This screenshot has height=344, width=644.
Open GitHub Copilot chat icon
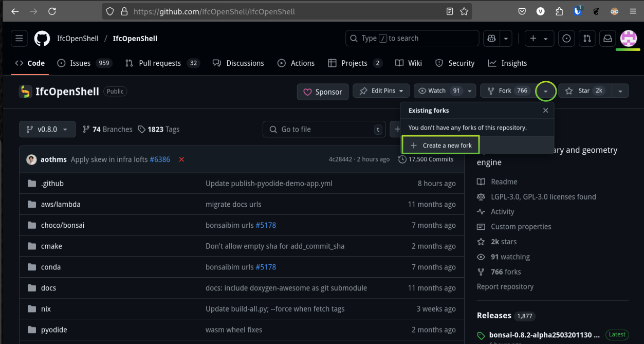[491, 39]
